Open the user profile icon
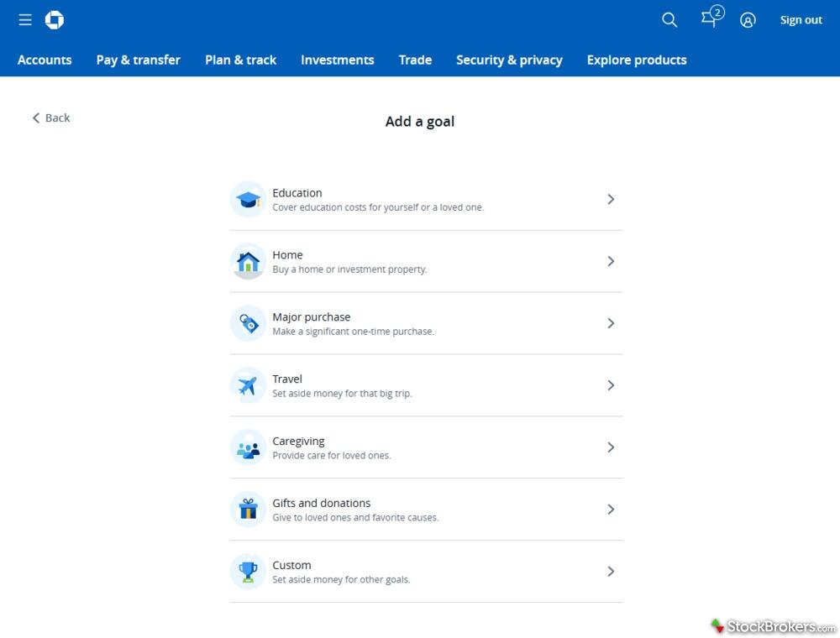 pyautogui.click(x=748, y=20)
